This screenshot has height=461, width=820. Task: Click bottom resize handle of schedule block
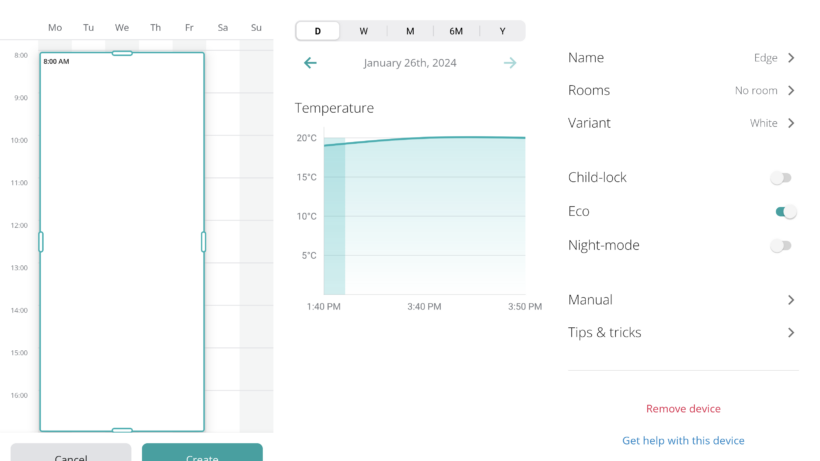point(122,430)
